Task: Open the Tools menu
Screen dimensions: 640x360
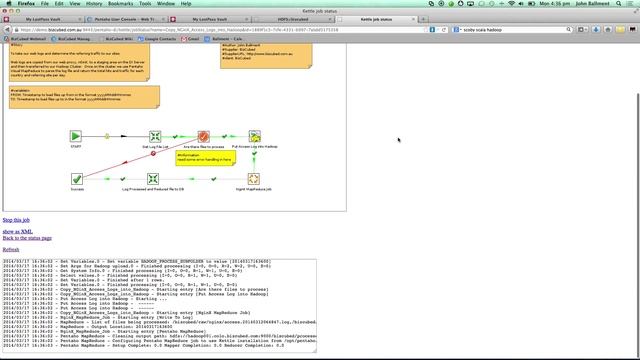Action: (145, 4)
